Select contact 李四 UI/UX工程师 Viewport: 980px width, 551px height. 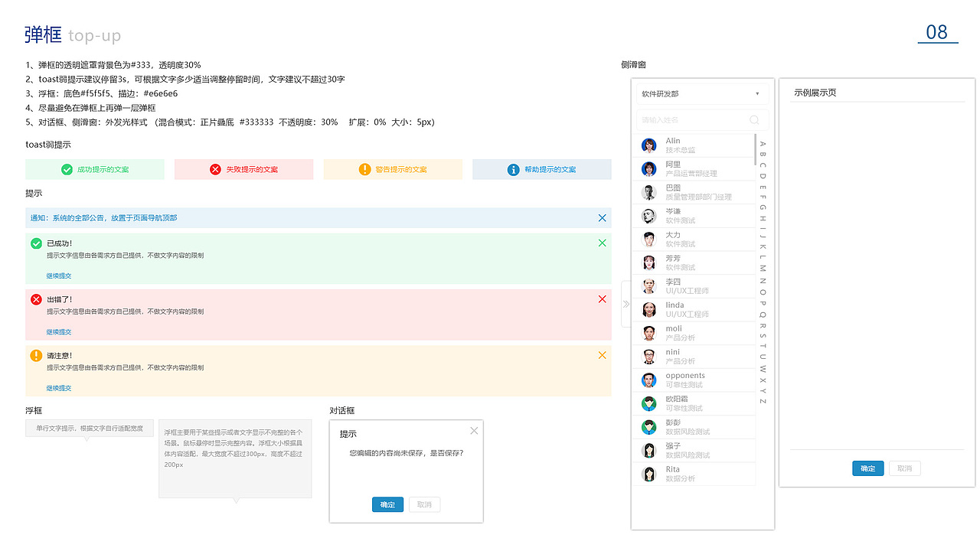pos(694,286)
